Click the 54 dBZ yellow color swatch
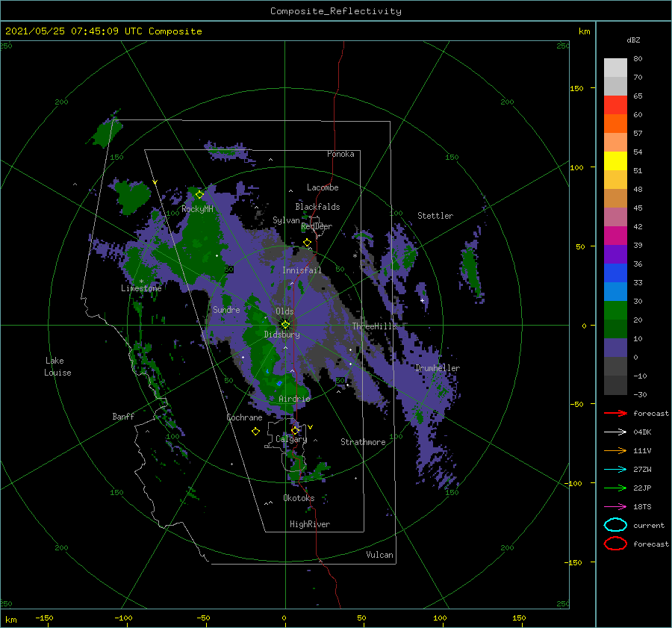672x628 pixels. 615,161
